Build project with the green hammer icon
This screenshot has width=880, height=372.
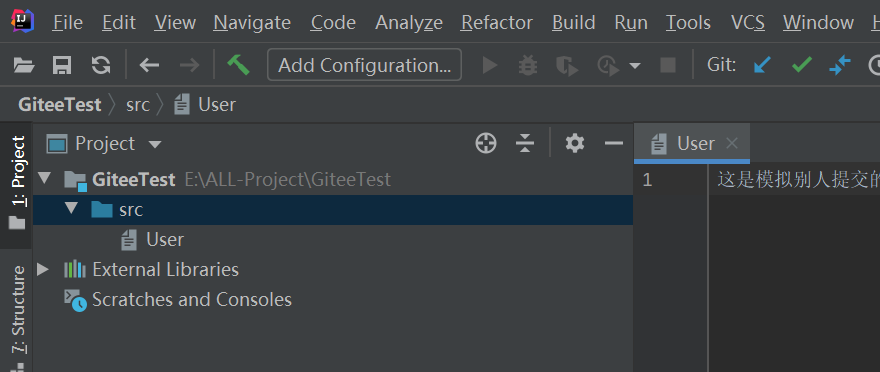[238, 65]
